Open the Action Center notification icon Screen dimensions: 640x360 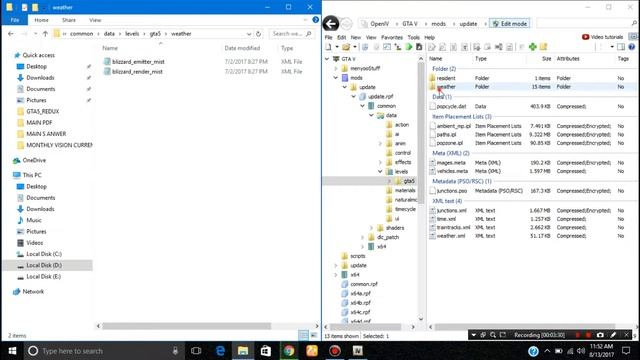pos(626,351)
